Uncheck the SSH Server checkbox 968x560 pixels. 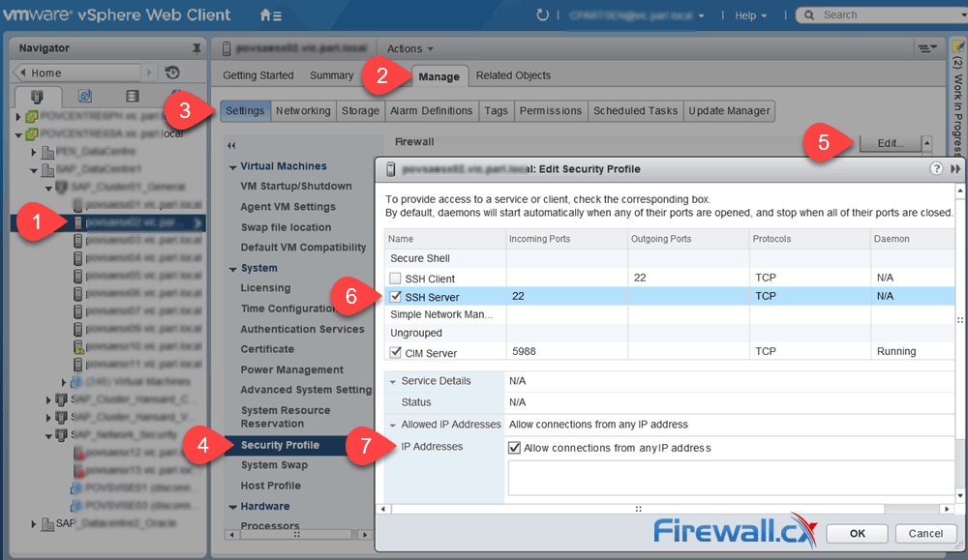click(395, 297)
